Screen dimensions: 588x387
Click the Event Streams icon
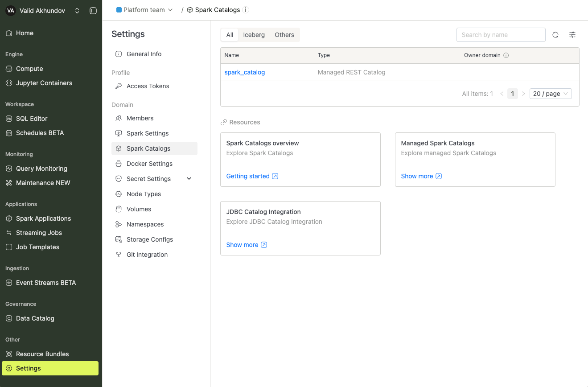pyautogui.click(x=9, y=283)
